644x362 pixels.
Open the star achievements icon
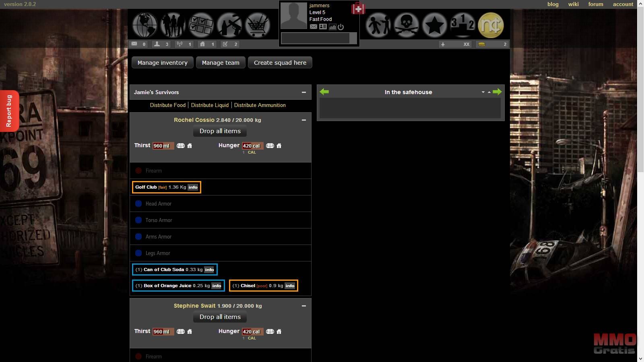(x=434, y=25)
